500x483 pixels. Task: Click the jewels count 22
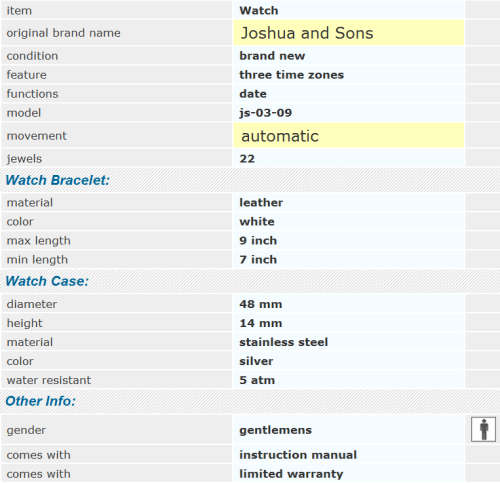click(x=247, y=159)
